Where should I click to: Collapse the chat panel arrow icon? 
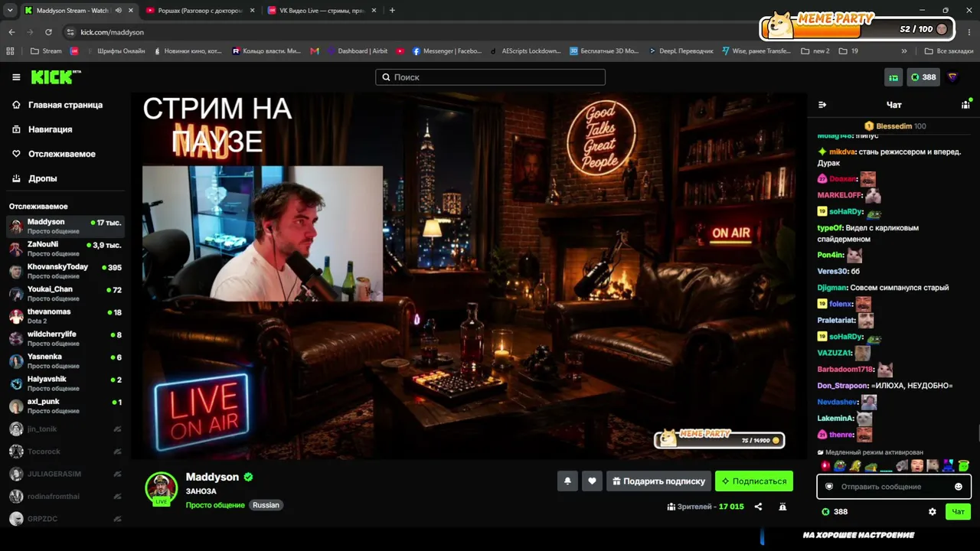pos(822,105)
